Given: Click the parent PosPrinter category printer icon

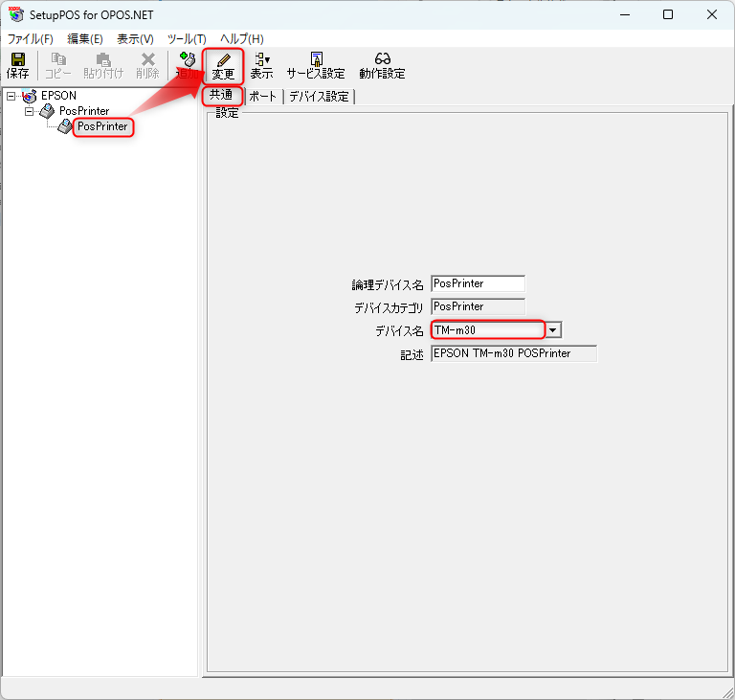Looking at the screenshot, I should [47, 111].
